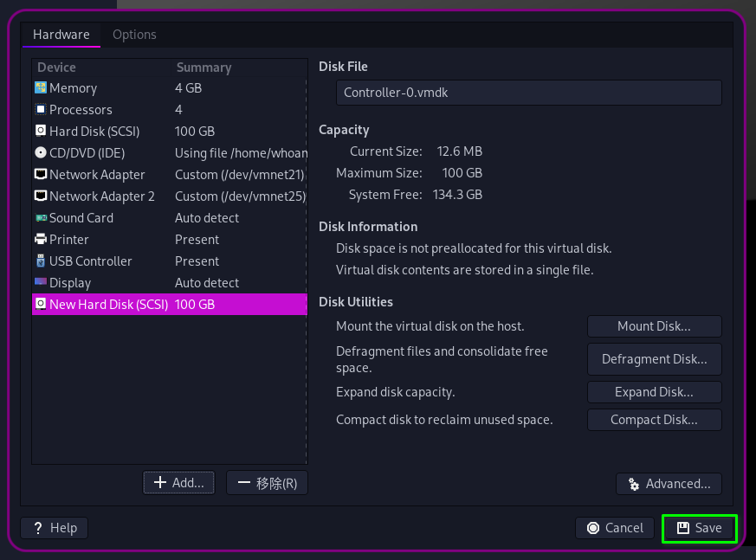756x560 pixels.
Task: Switch to the Options tab
Action: click(x=134, y=35)
